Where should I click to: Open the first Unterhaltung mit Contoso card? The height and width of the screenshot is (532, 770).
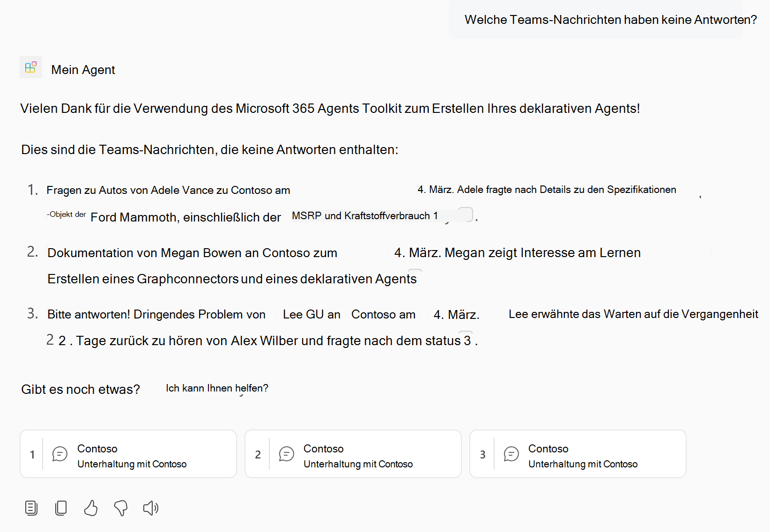pyautogui.click(x=128, y=454)
